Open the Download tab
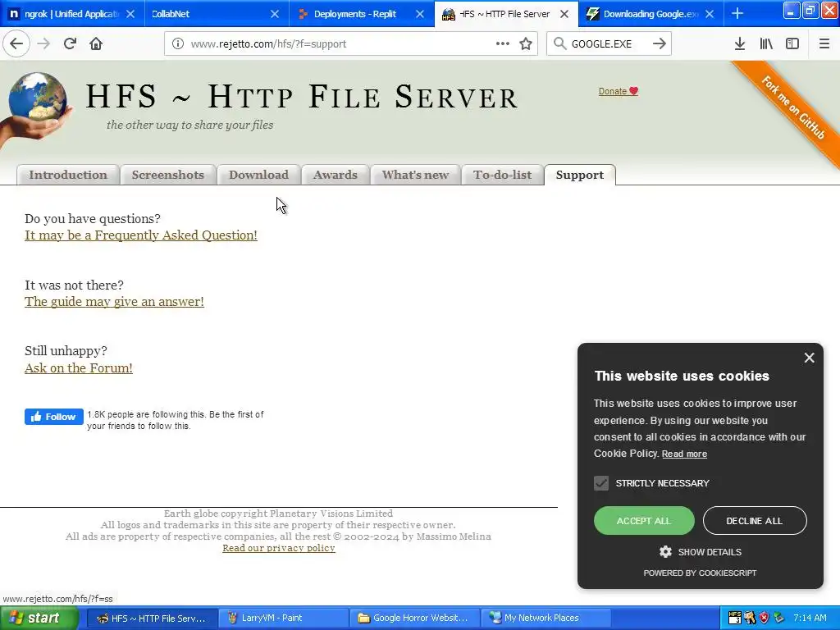The width and height of the screenshot is (840, 630). point(258,175)
